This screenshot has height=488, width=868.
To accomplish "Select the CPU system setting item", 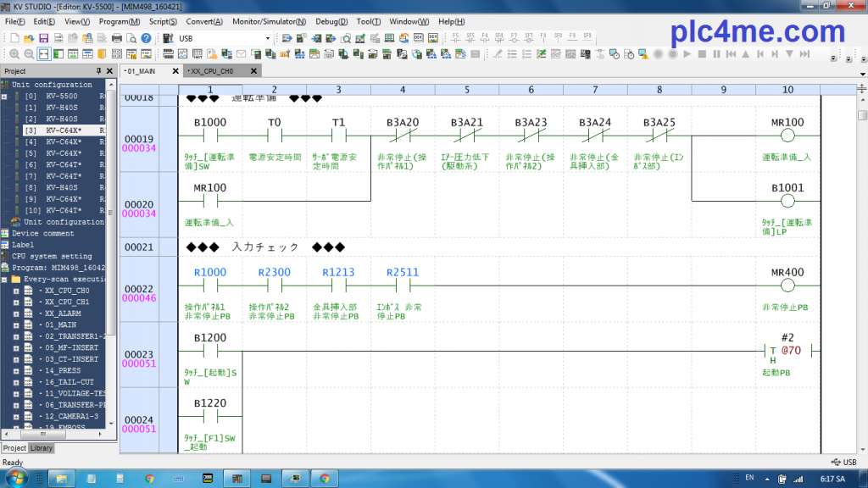I will (x=52, y=256).
